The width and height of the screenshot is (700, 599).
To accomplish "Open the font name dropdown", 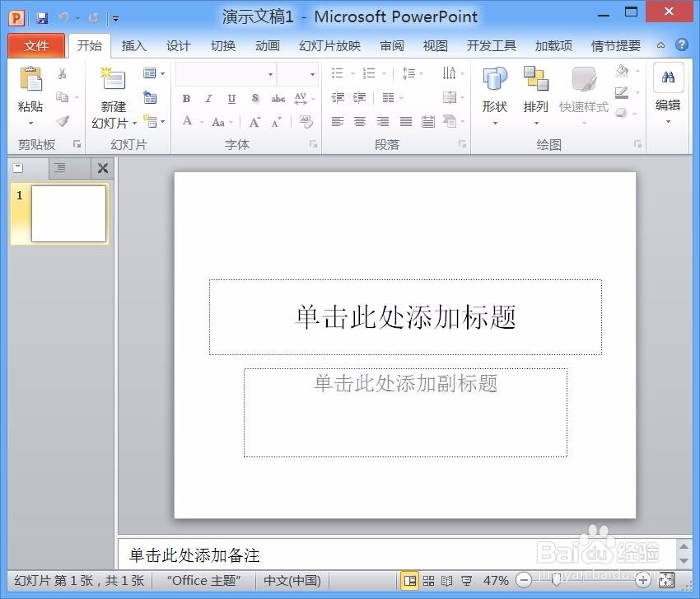I will tap(271, 74).
